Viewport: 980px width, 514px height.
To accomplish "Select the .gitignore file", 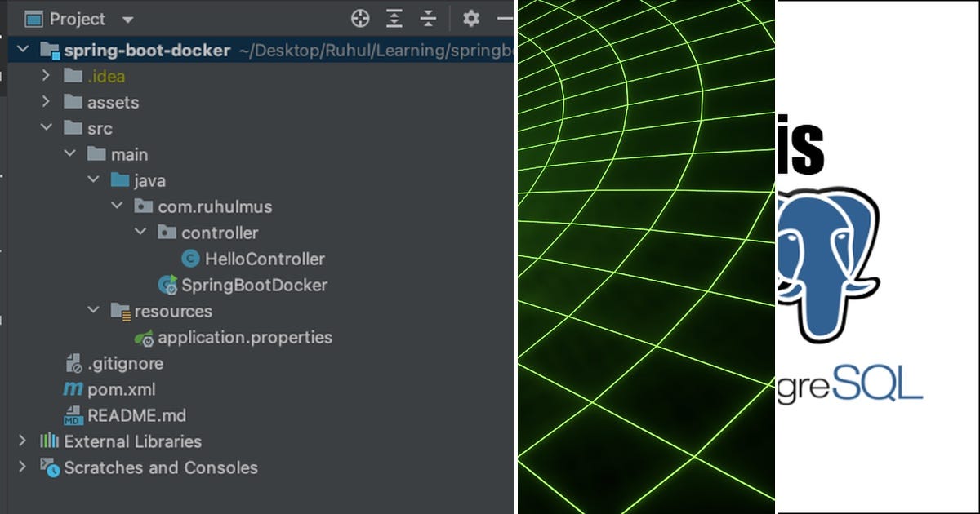I will pos(123,363).
